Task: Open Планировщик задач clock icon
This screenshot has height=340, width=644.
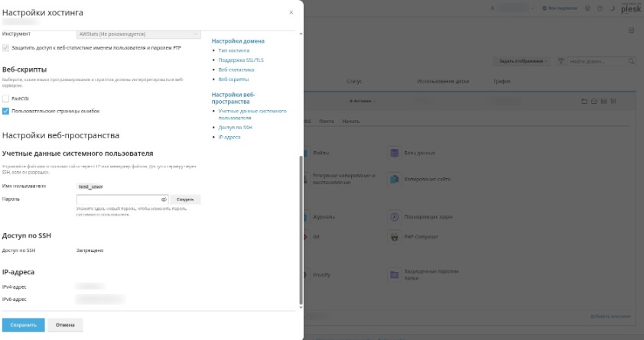Action: (395, 217)
